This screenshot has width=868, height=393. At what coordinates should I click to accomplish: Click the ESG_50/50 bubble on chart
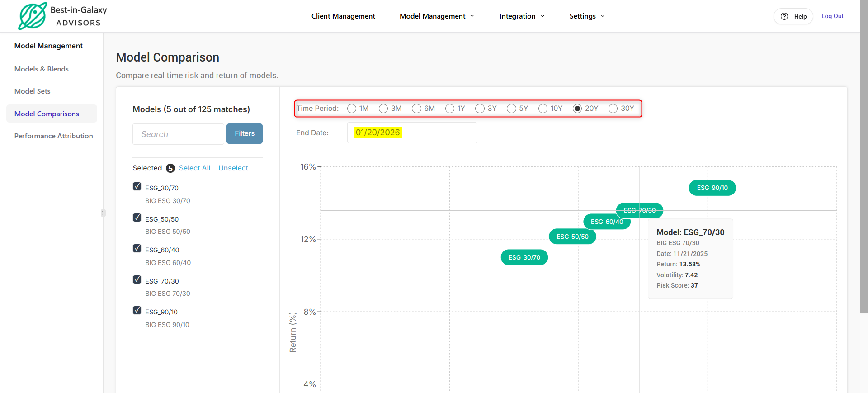tap(573, 237)
